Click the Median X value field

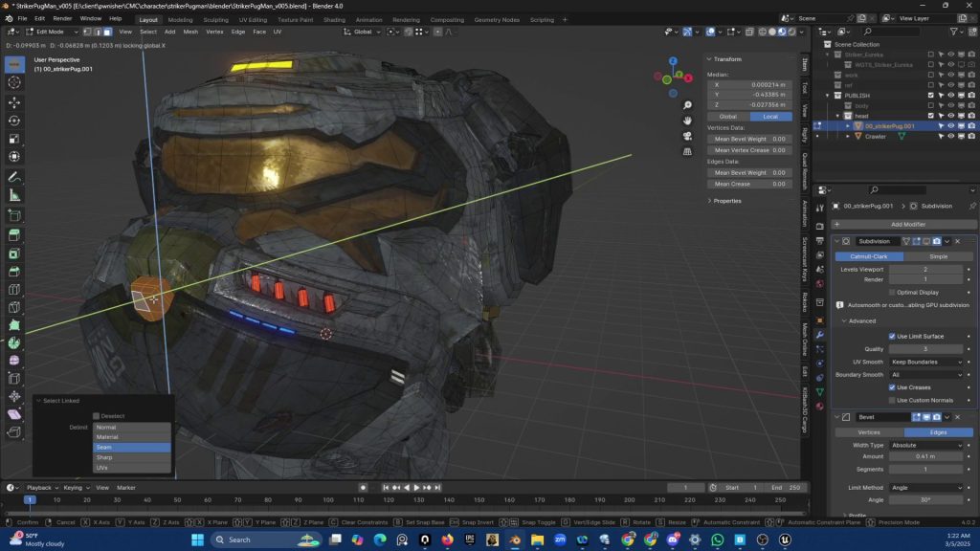click(x=749, y=85)
